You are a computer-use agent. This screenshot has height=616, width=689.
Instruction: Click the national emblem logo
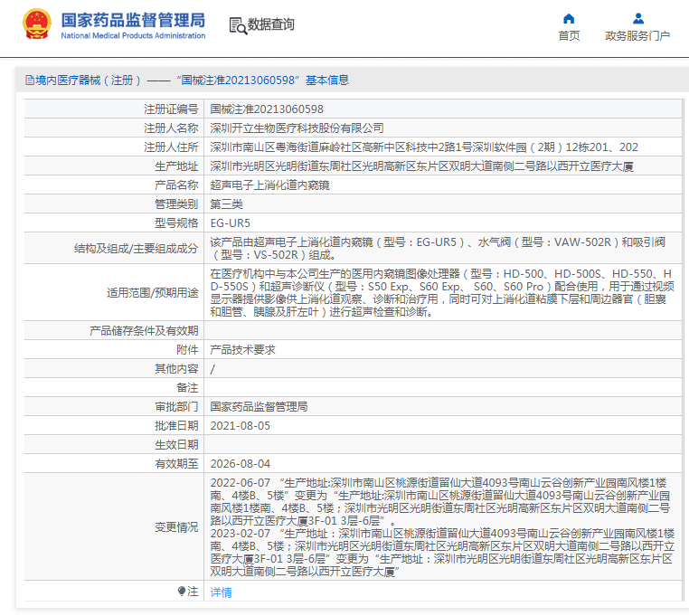(x=37, y=24)
